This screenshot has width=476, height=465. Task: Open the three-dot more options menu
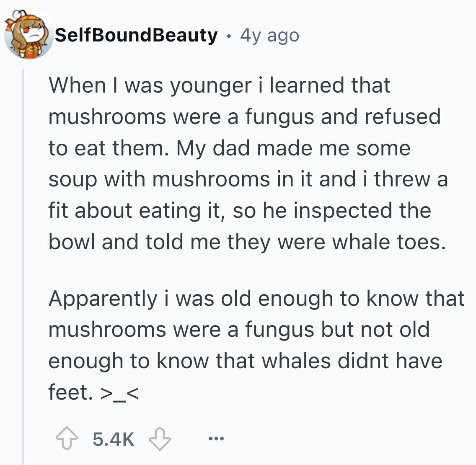pyautogui.click(x=216, y=438)
